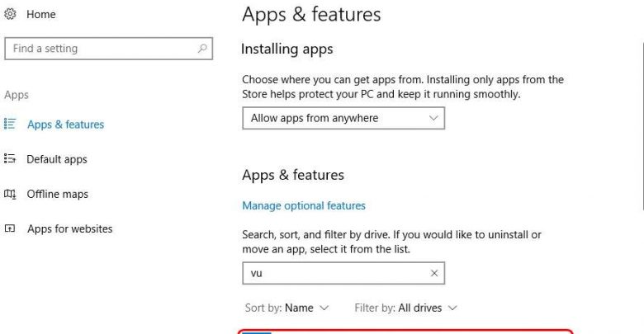Clear the app search text with X
The width and height of the screenshot is (644, 334).
(434, 273)
